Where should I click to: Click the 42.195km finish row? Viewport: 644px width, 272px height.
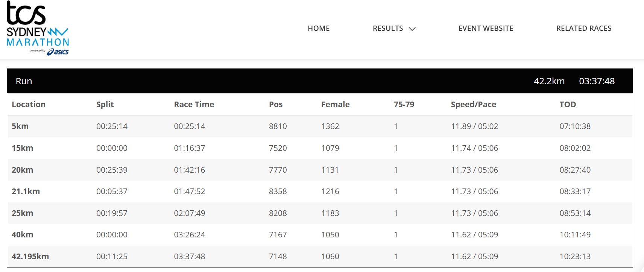[320, 257]
